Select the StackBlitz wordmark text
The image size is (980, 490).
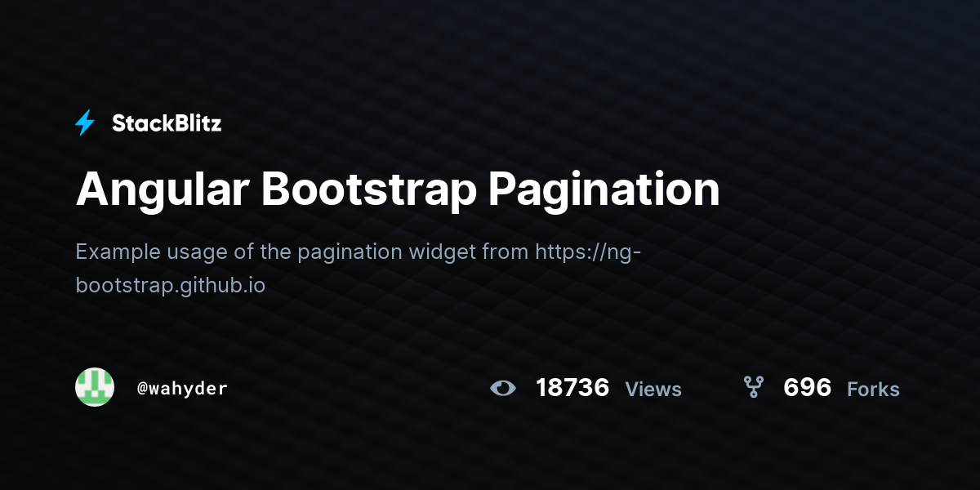pos(167,123)
